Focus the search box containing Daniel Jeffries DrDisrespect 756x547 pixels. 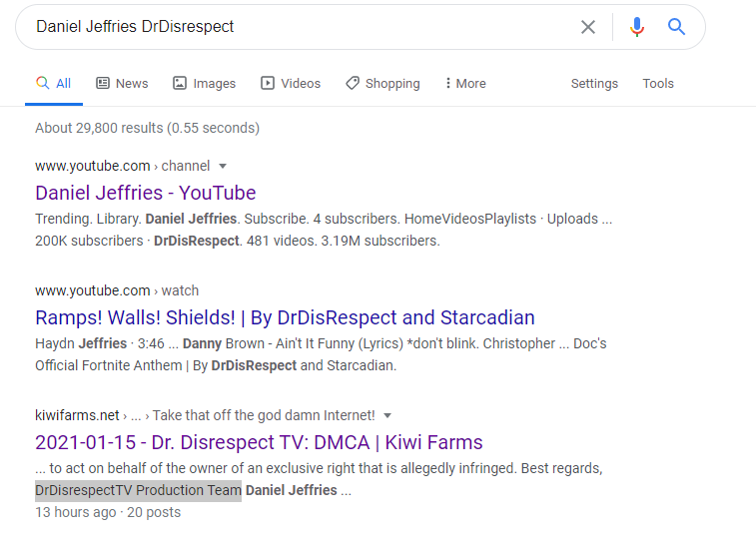tap(304, 27)
